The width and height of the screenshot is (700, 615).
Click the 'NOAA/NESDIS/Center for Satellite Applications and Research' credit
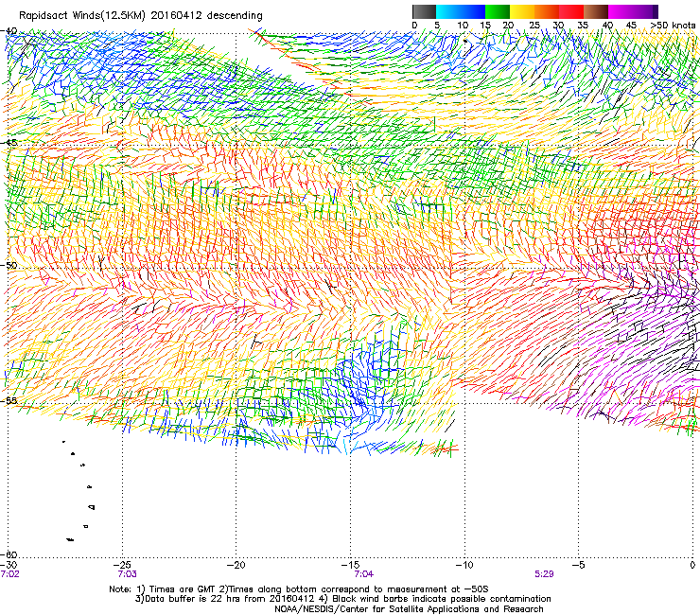click(x=409, y=609)
